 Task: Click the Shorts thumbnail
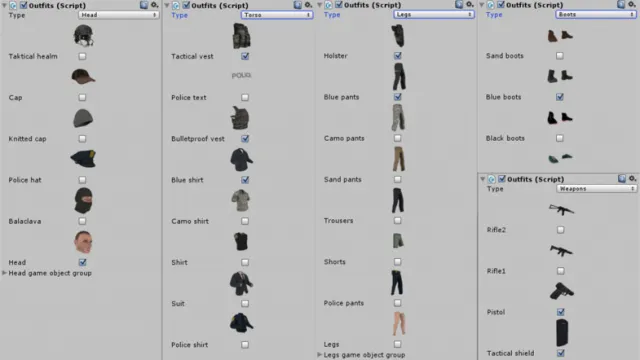398,240
